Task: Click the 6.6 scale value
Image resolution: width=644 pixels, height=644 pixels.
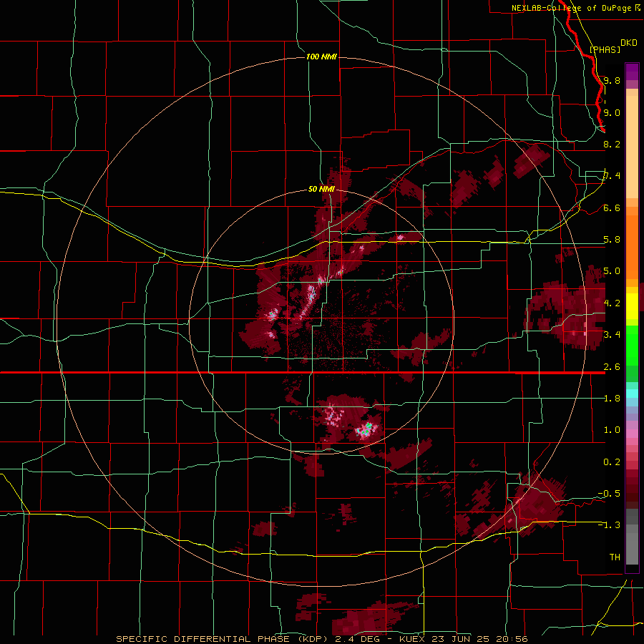Action: [612, 208]
